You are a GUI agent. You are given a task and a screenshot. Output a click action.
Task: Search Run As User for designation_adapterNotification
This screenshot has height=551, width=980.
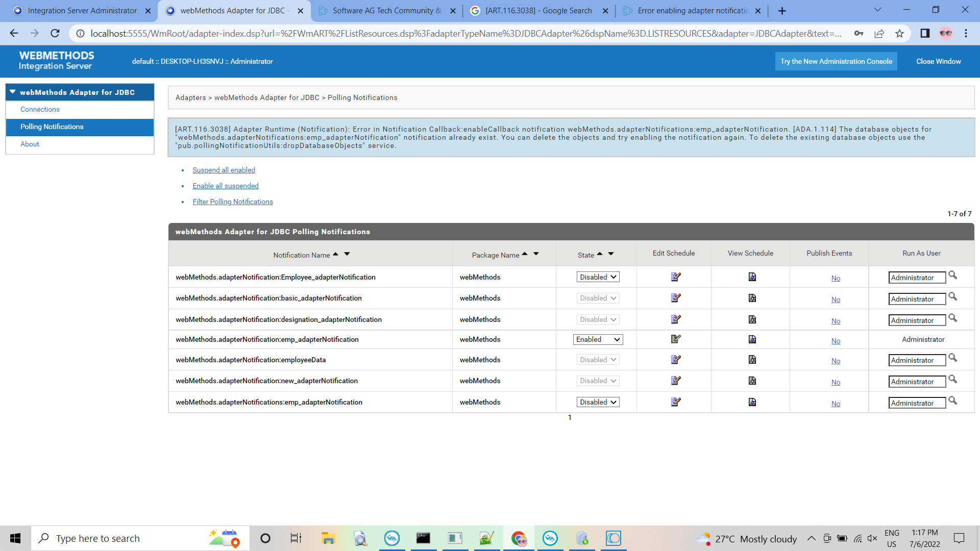point(952,318)
